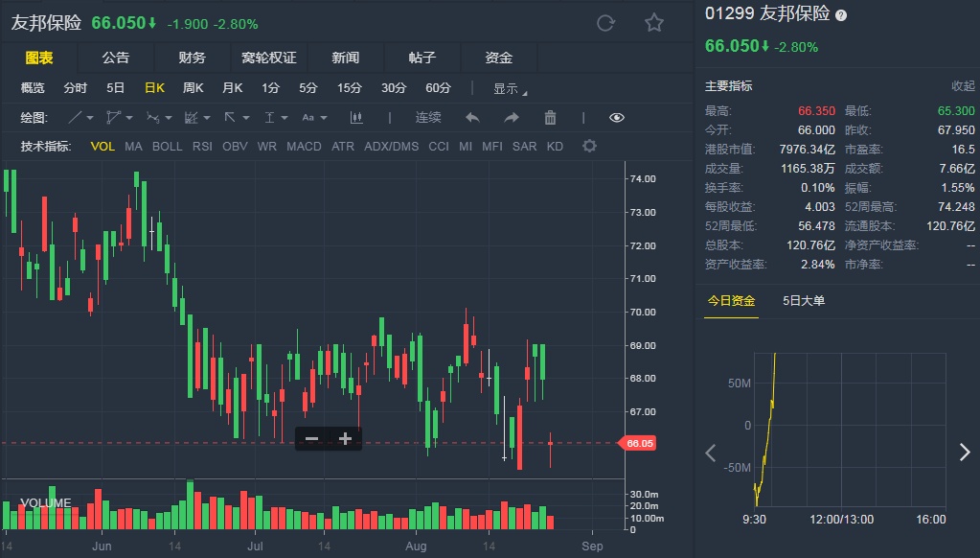The height and width of the screenshot is (558, 980).
Task: Click the refresh icon beside the price
Action: (605, 23)
